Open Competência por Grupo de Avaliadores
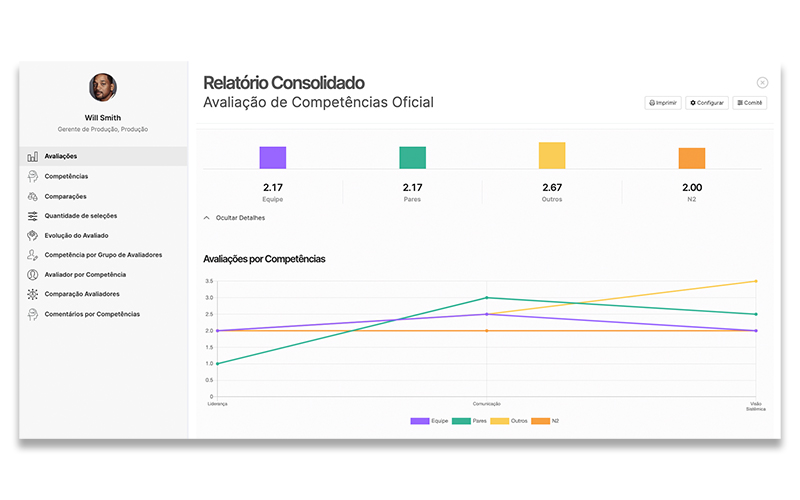This screenshot has width=800, height=500. 102,255
